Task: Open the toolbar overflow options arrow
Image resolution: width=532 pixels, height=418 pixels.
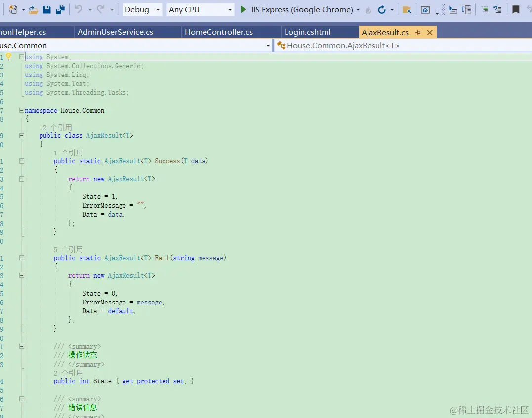Action: (437, 12)
